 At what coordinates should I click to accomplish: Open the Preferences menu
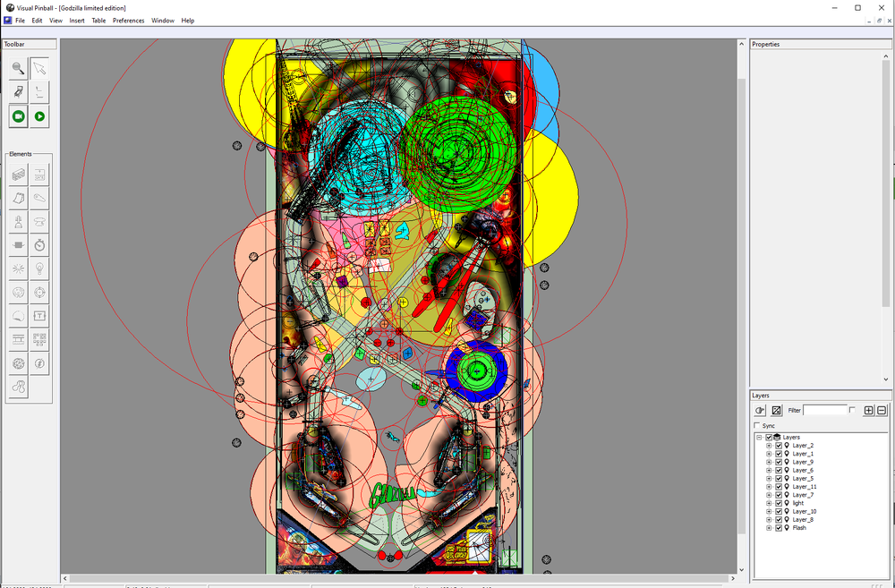128,21
